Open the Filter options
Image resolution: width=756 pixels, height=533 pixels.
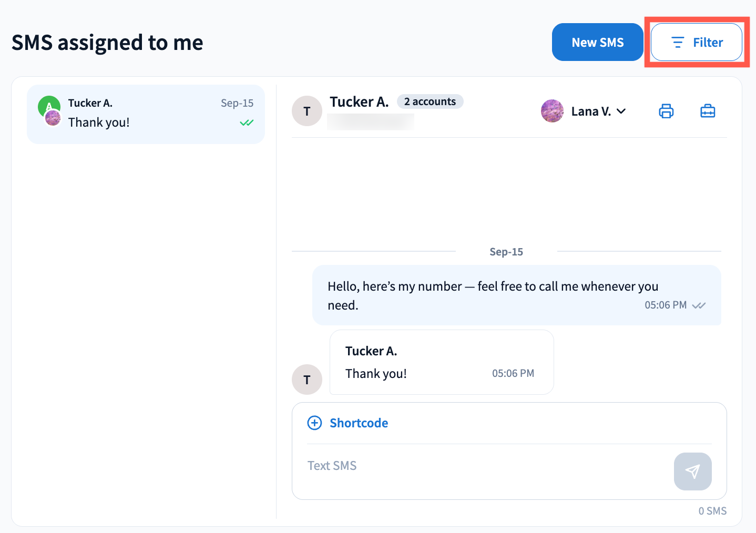coord(697,42)
